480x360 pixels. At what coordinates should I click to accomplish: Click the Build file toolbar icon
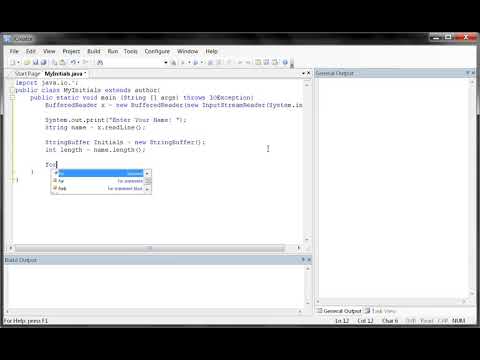pos(183,62)
